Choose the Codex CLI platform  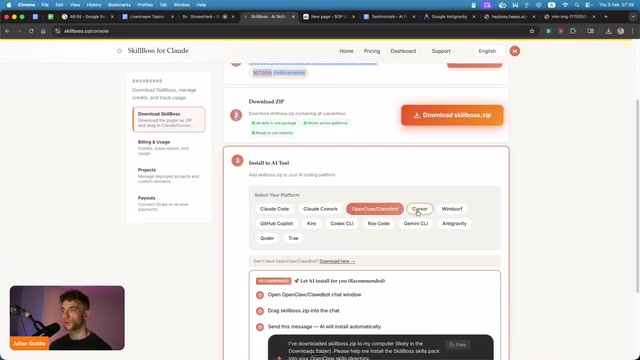coord(342,224)
